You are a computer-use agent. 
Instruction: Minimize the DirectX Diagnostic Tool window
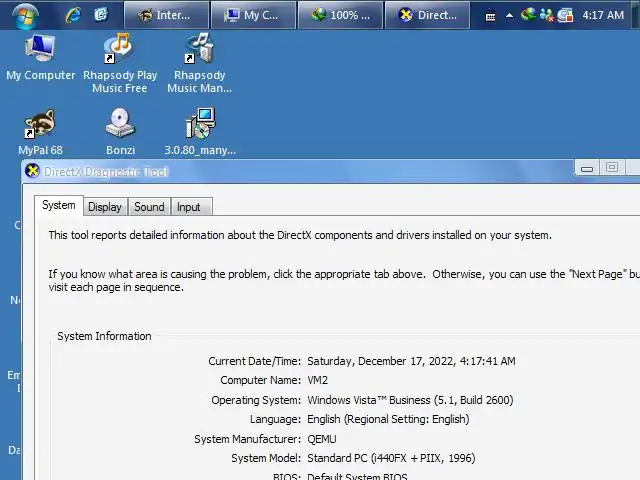[x=587, y=168]
